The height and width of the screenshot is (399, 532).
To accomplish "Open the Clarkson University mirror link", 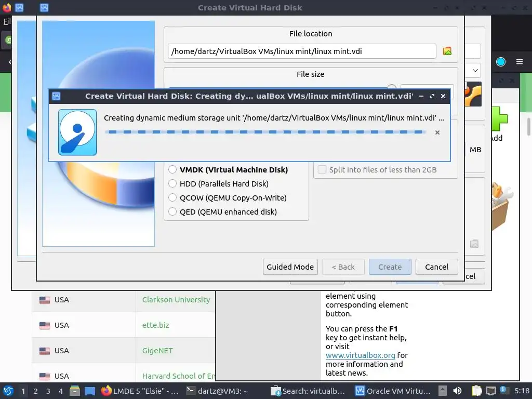I will coord(176,300).
